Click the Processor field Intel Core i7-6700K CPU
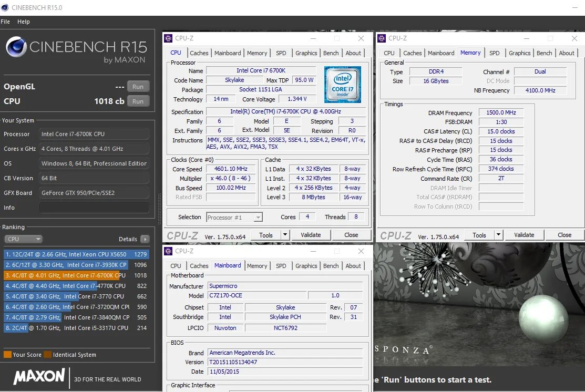 coord(94,134)
